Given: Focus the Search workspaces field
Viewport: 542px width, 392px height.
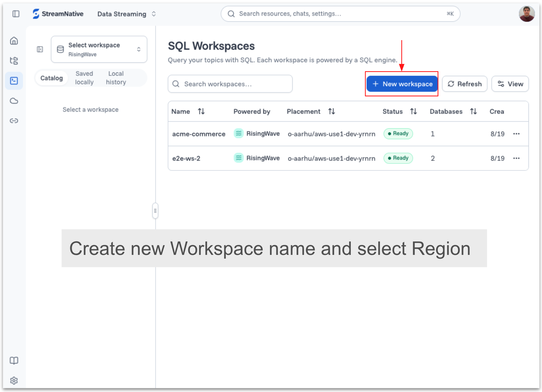Looking at the screenshot, I should click(x=230, y=84).
